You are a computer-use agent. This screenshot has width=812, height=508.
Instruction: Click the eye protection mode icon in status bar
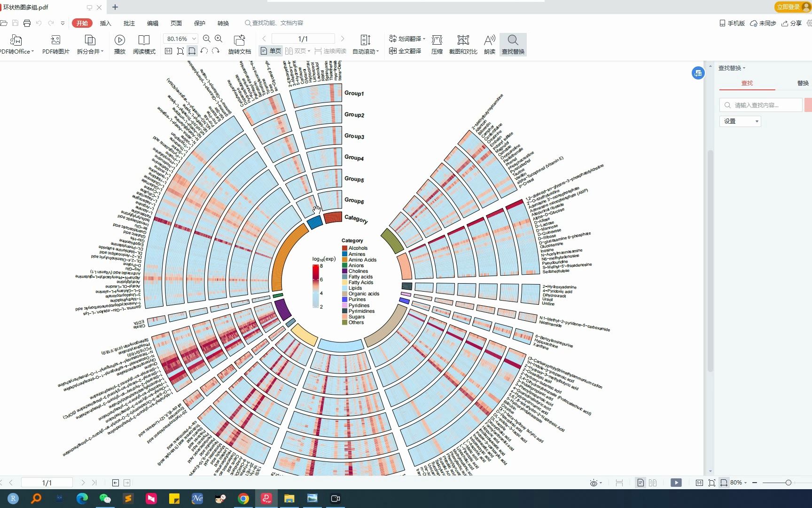[593, 483]
